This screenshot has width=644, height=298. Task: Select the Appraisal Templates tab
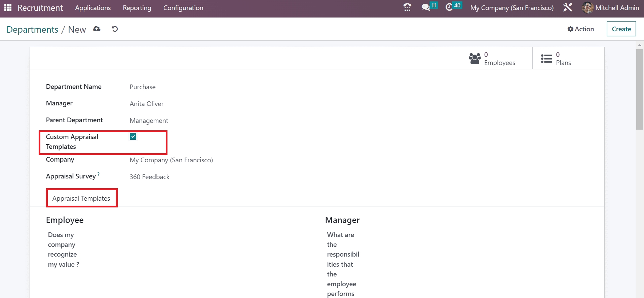(x=81, y=198)
